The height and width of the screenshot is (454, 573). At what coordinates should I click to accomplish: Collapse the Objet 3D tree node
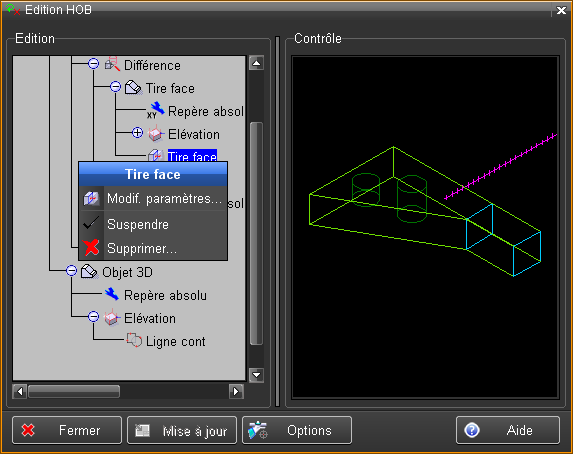click(x=72, y=271)
